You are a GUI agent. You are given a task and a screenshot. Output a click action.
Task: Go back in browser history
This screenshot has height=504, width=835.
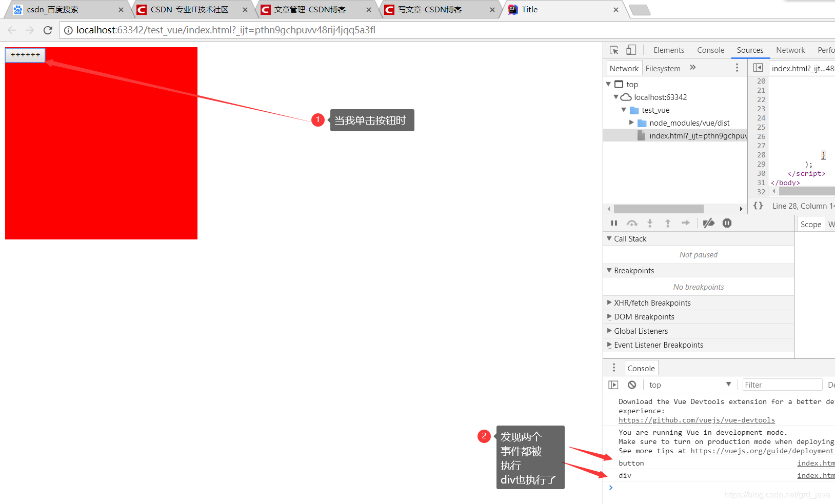point(12,30)
